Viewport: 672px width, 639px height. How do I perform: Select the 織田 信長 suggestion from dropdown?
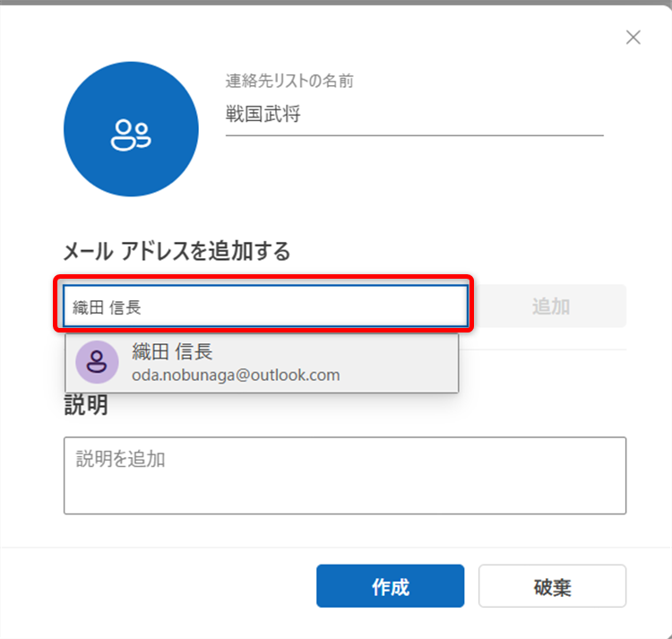[x=262, y=363]
